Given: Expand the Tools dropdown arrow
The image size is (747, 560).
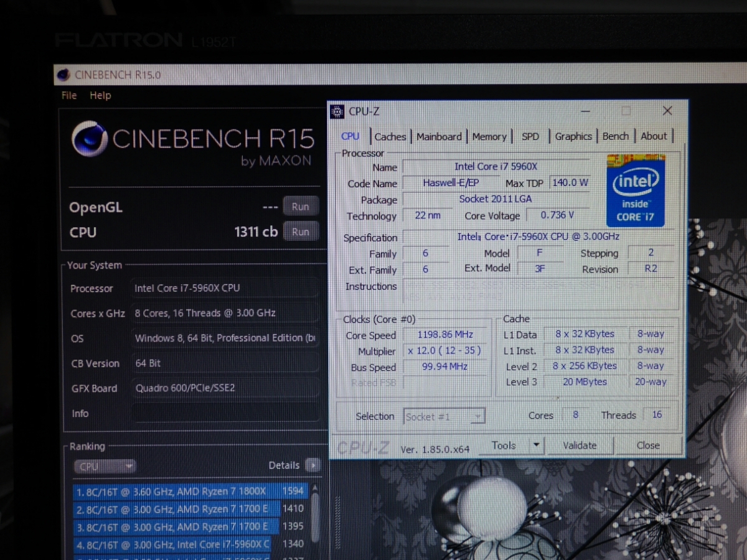Looking at the screenshot, I should tap(536, 446).
